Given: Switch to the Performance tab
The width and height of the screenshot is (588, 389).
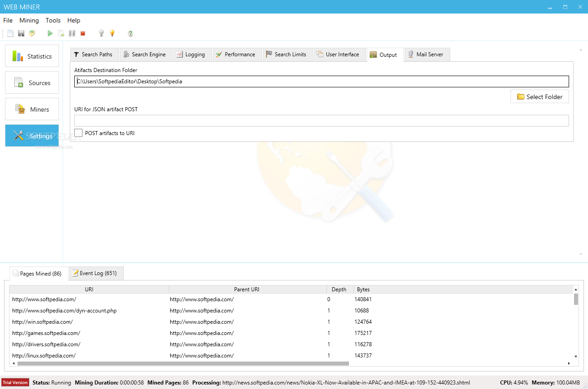Looking at the screenshot, I should pyautogui.click(x=237, y=54).
